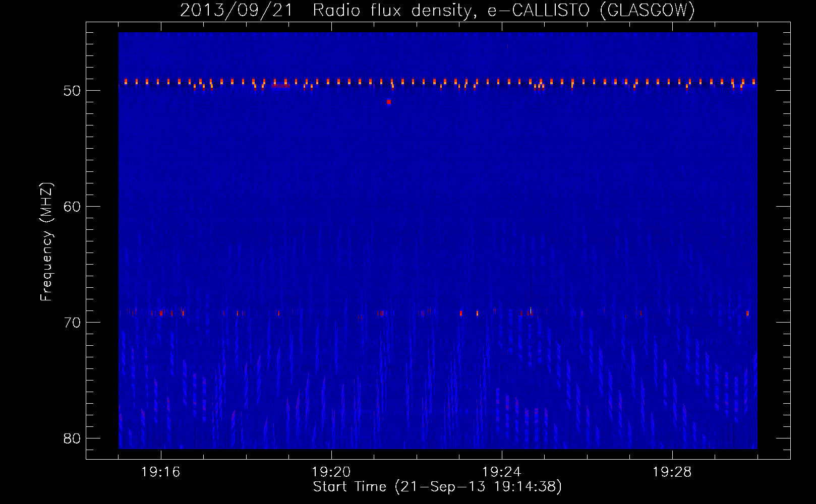Click the dark vertical spike above 70 MHz
The image size is (816, 504).
pyautogui.click(x=531, y=285)
